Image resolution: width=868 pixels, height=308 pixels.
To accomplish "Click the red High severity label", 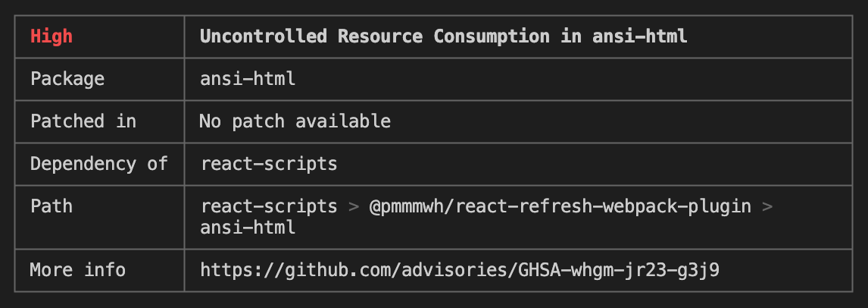I will [x=52, y=36].
